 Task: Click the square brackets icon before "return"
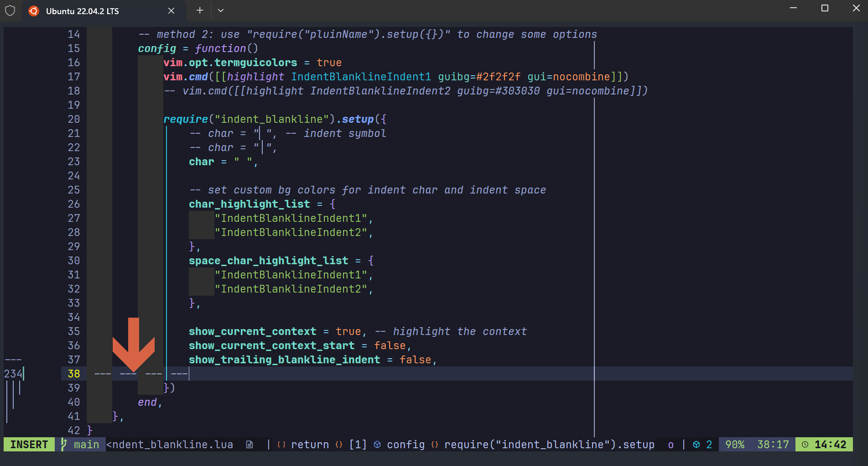pyautogui.click(x=281, y=444)
